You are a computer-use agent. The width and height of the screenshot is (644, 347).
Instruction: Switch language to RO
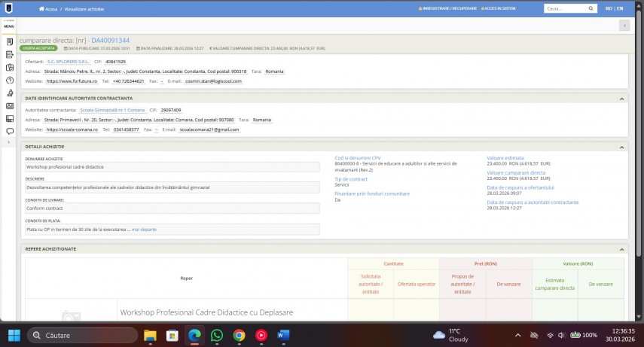point(608,8)
